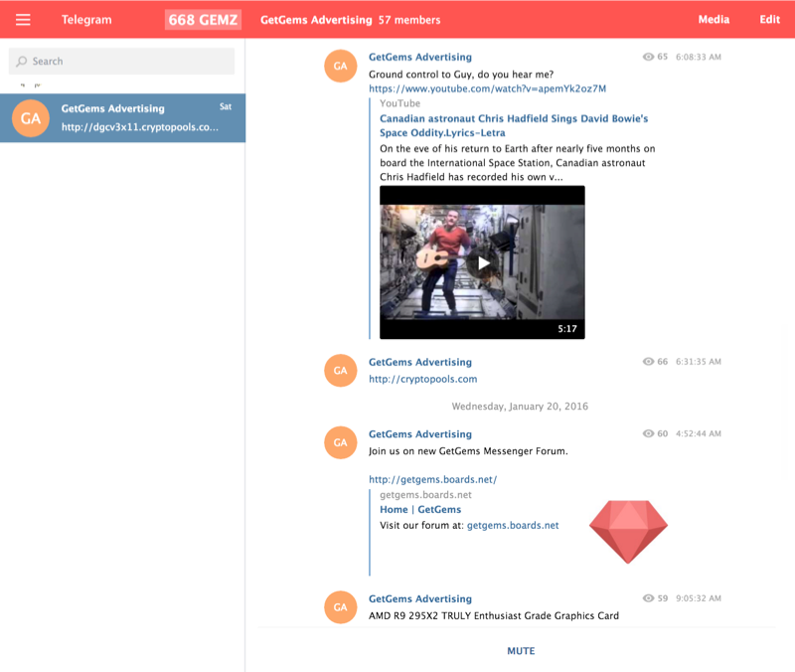Click view count eye icon showing 60
This screenshot has height=672, width=795.
click(648, 433)
